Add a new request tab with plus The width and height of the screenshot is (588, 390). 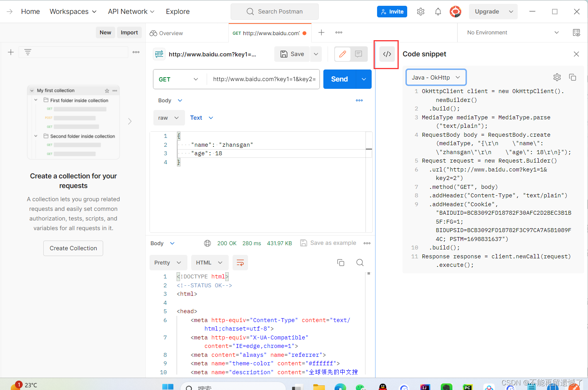321,32
